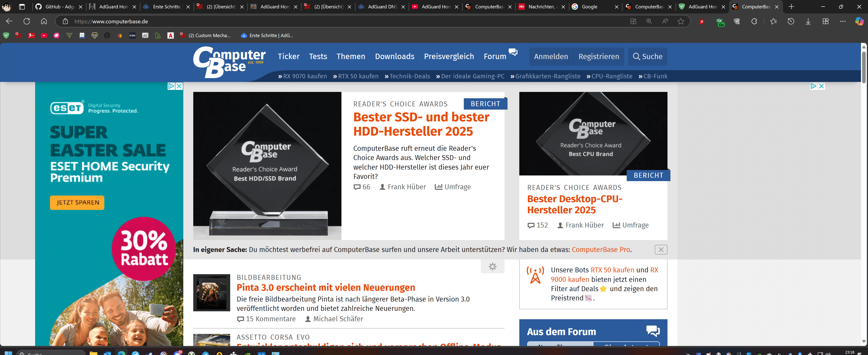868x355 pixels.
Task: Open the GTA V bookmark icon
Action: click(x=69, y=35)
